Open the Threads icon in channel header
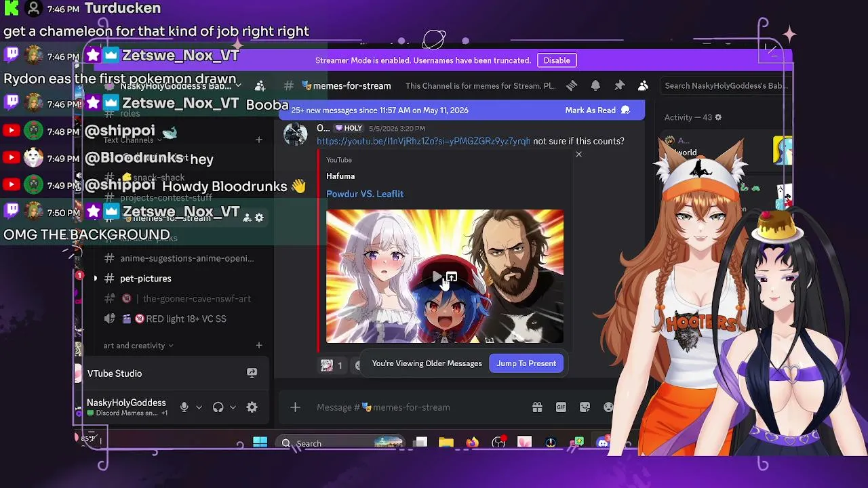The height and width of the screenshot is (488, 868). 572,85
